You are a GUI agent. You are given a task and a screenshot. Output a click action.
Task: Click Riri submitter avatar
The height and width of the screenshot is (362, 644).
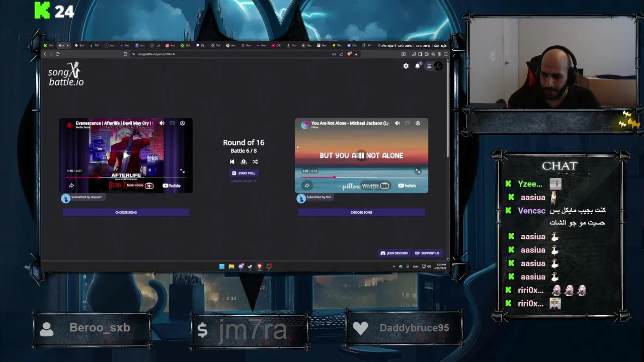[301, 198]
